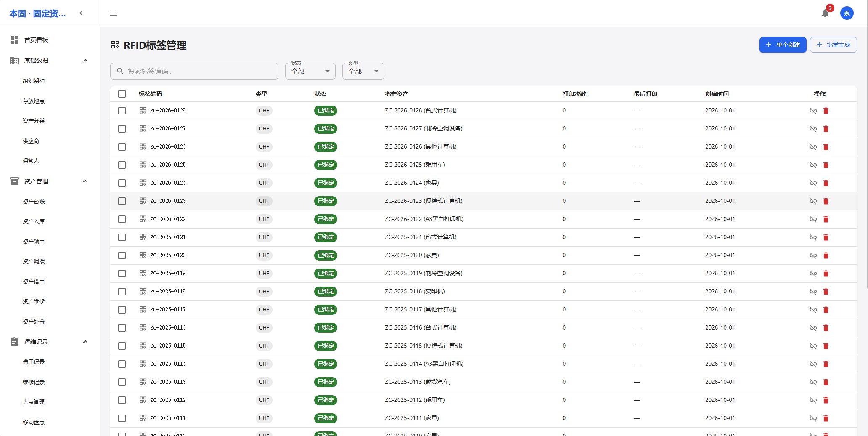The height and width of the screenshot is (436, 868).
Task: Check the row for tag ZC-2026-0128
Action: click(122, 111)
